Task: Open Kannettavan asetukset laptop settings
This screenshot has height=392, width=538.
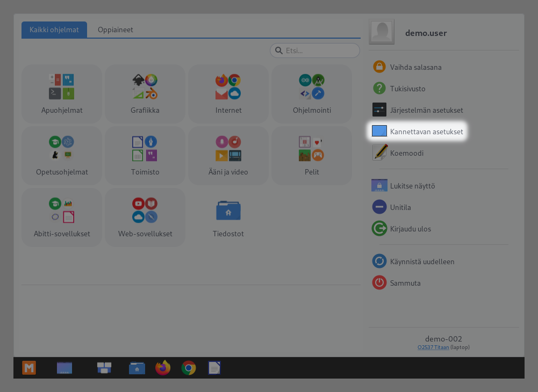Action: click(426, 132)
